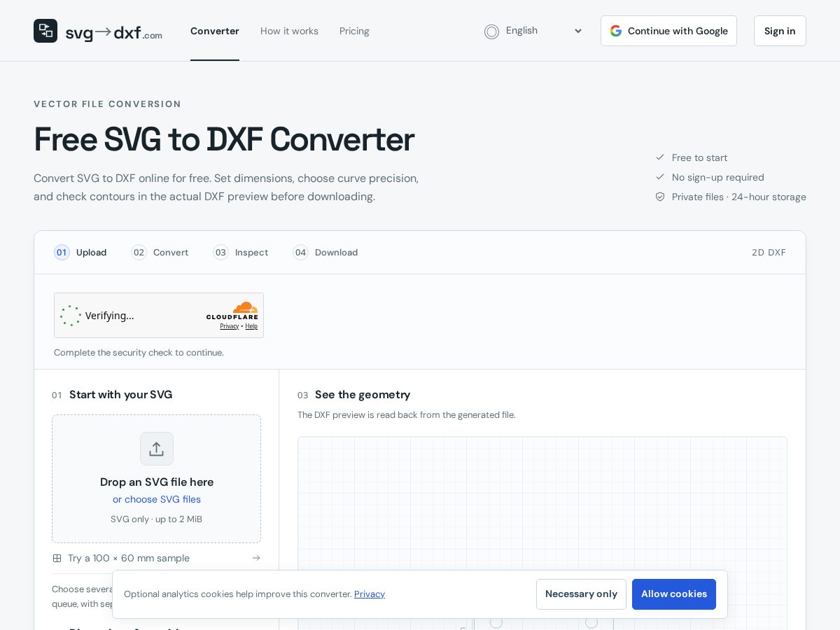Open the How it works page
This screenshot has height=630, width=840.
click(x=289, y=31)
